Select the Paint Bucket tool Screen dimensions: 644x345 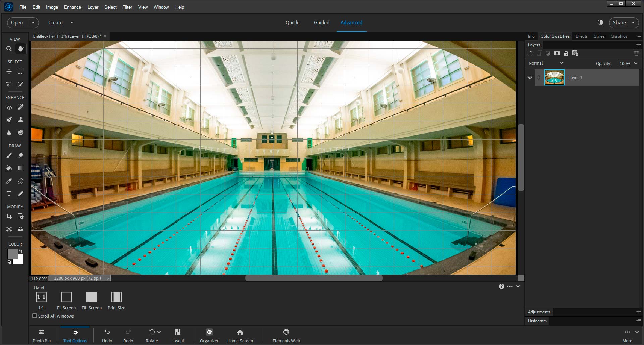click(9, 168)
